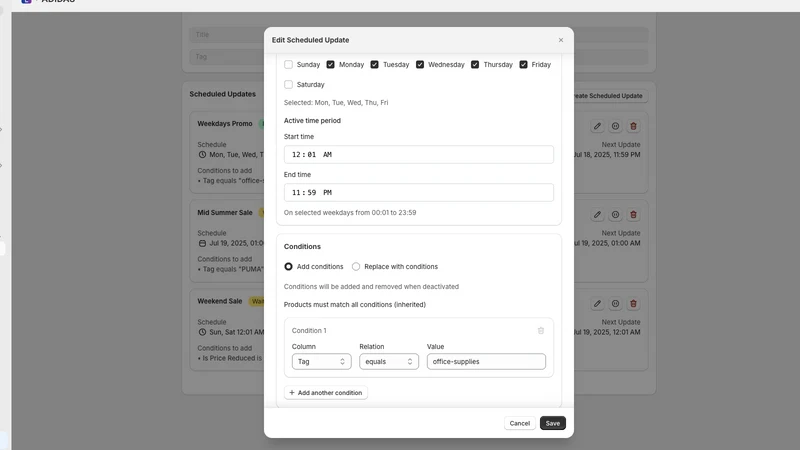Edit Weekdays Promo with pencil icon
The image size is (800, 450).
tap(597, 126)
